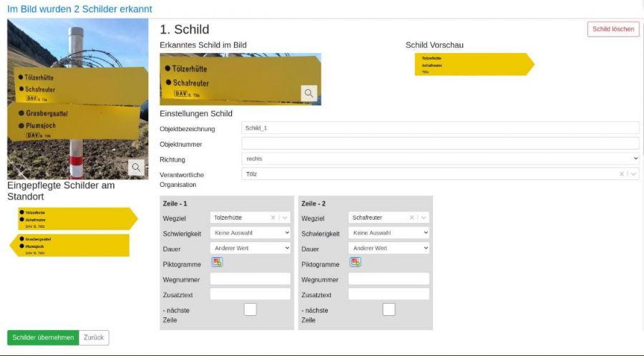This screenshot has height=356, width=644.
Task: Expand Dauer dropdown in Zeile 2
Action: coord(389,248)
